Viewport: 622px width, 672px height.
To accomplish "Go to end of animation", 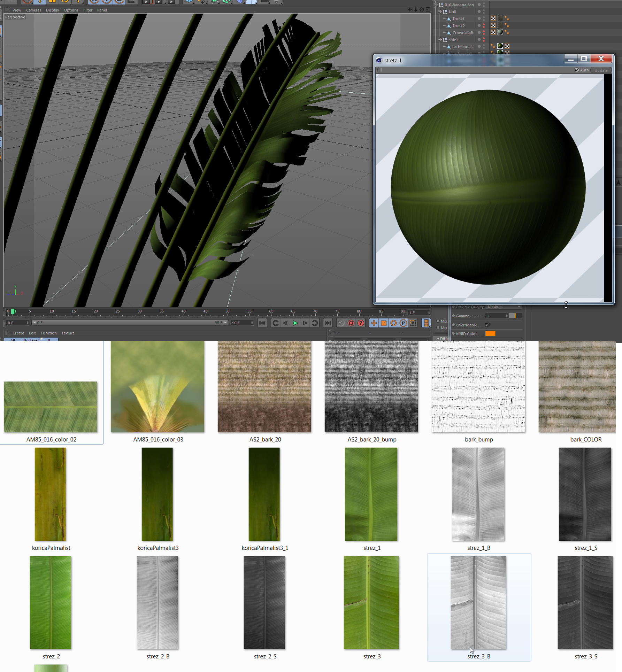I will pyautogui.click(x=328, y=323).
